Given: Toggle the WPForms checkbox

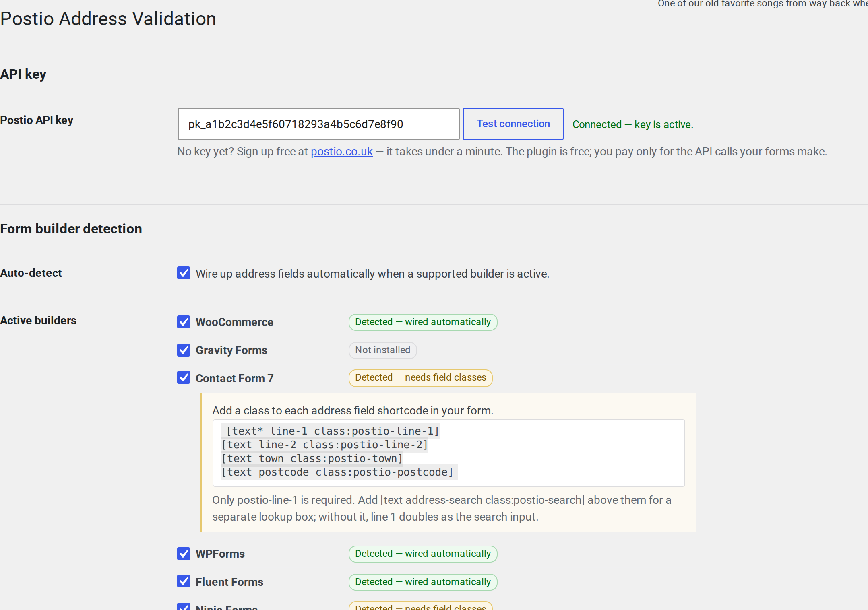Looking at the screenshot, I should click(184, 554).
